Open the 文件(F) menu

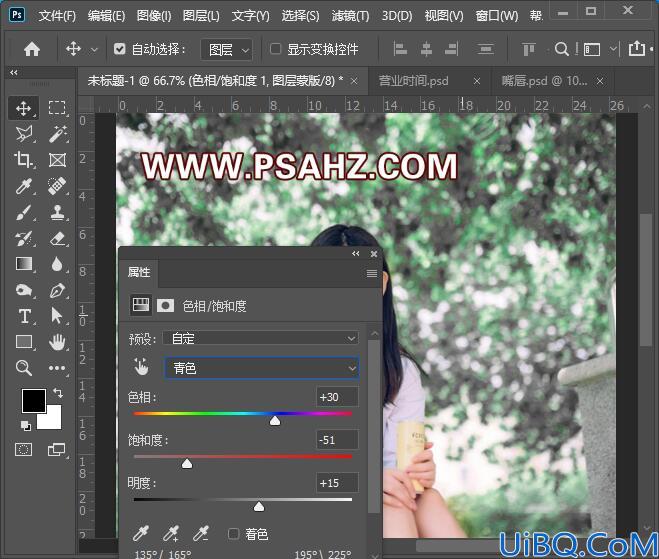coord(57,16)
